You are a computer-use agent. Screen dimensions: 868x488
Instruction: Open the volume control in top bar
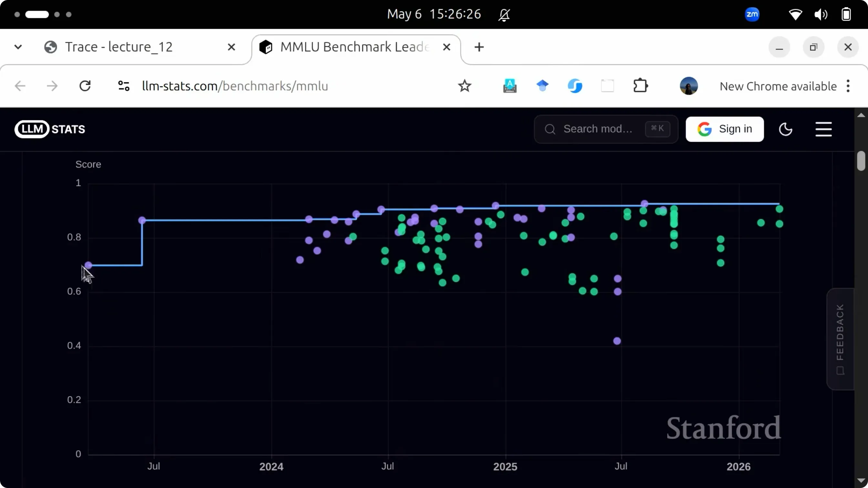click(x=821, y=15)
